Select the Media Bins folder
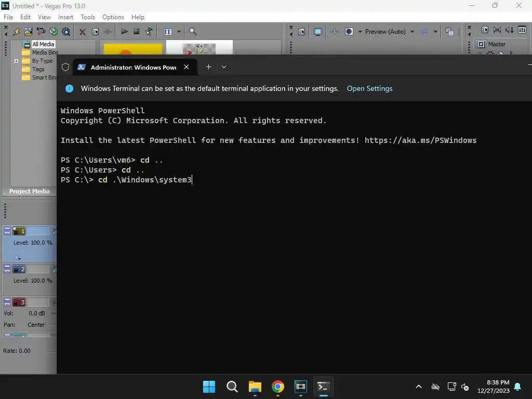Screen dimensions: 532x399 point(45,52)
